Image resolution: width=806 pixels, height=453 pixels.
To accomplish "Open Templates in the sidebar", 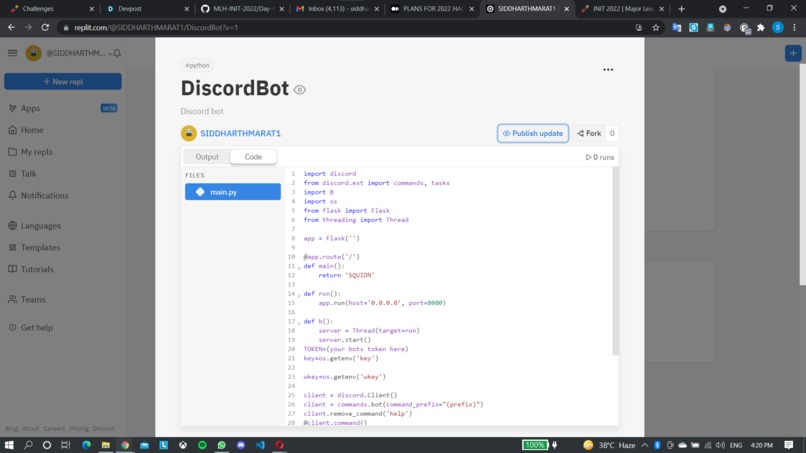I will 40,247.
